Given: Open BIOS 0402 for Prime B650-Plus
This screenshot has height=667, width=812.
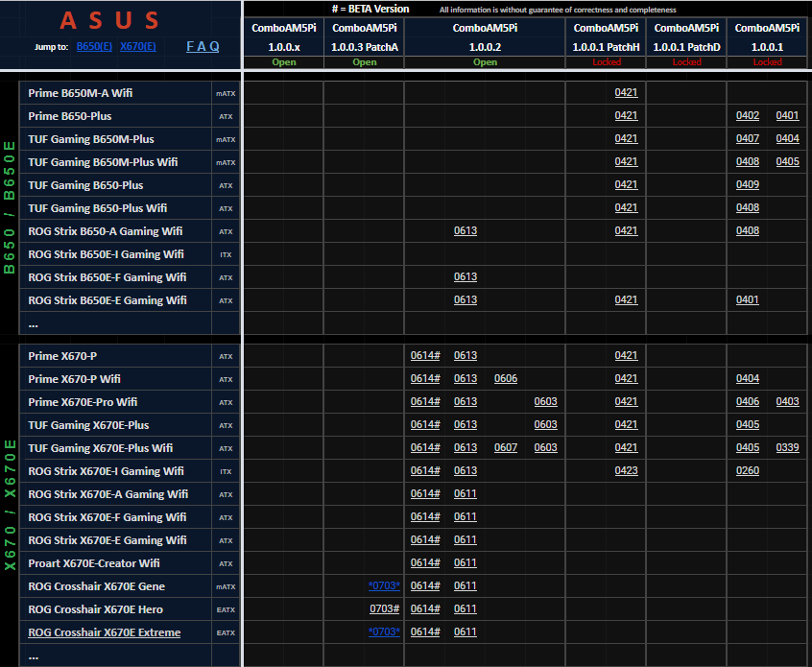Looking at the screenshot, I should (x=748, y=115).
